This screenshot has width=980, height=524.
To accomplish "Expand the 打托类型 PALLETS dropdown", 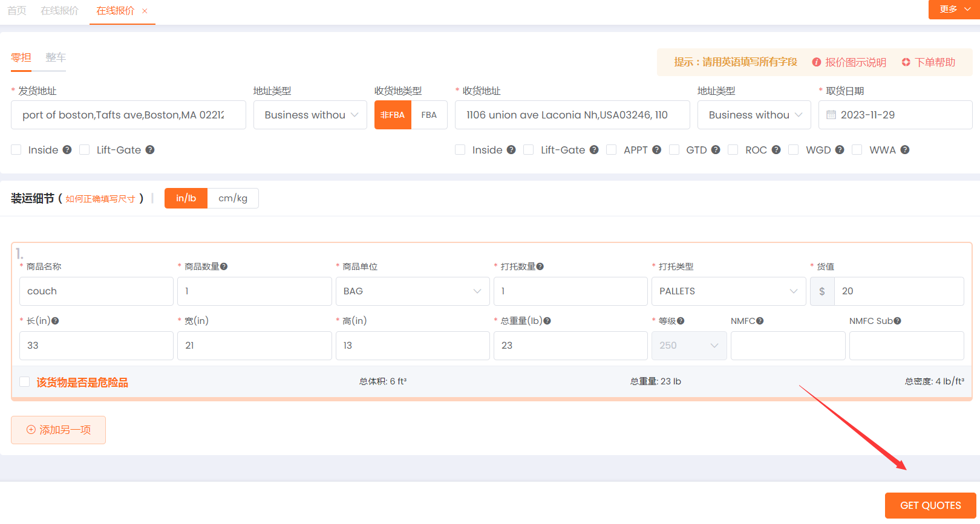I will click(728, 291).
